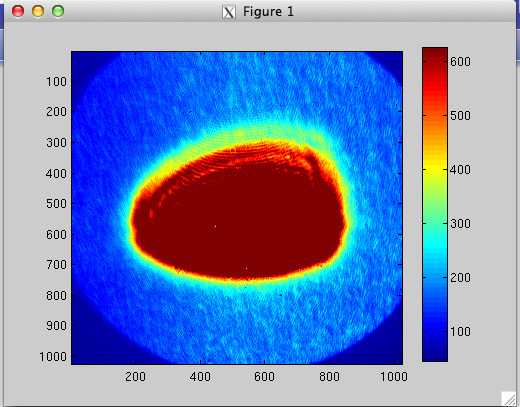The image size is (520, 407).
Task: Click the window resize grip corner
Action: tap(508, 398)
